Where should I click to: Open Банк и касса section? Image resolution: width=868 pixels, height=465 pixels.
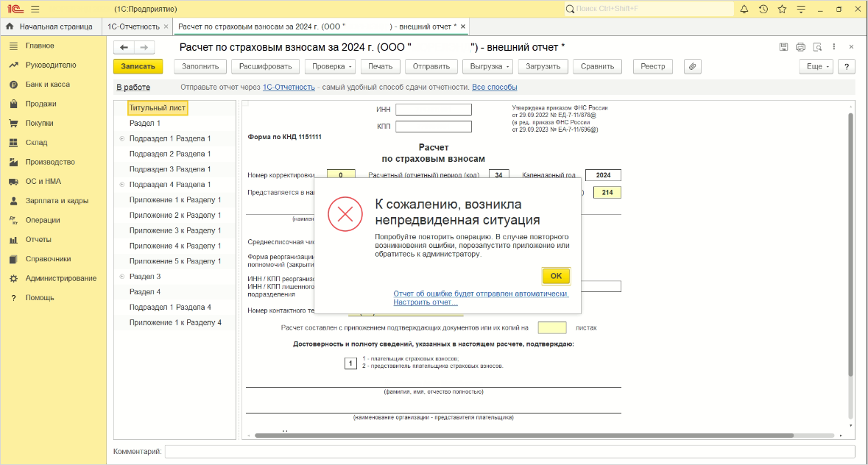53,85
